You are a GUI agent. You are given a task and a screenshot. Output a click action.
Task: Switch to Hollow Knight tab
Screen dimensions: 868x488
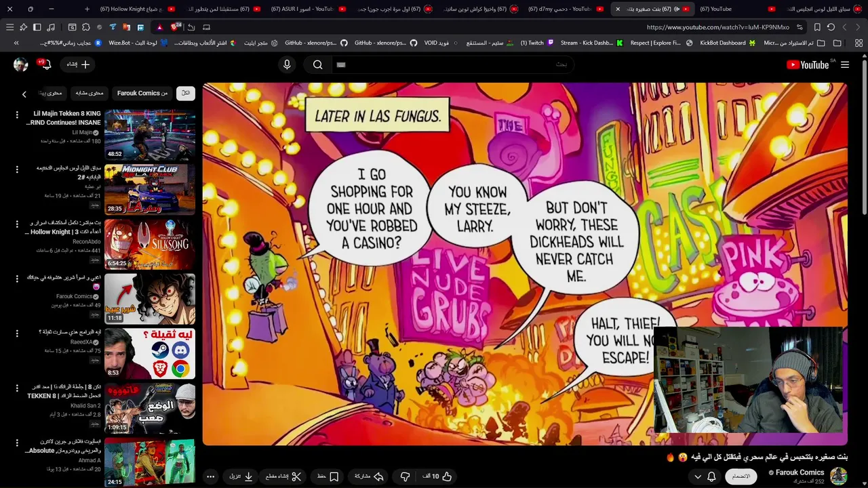pos(138,9)
